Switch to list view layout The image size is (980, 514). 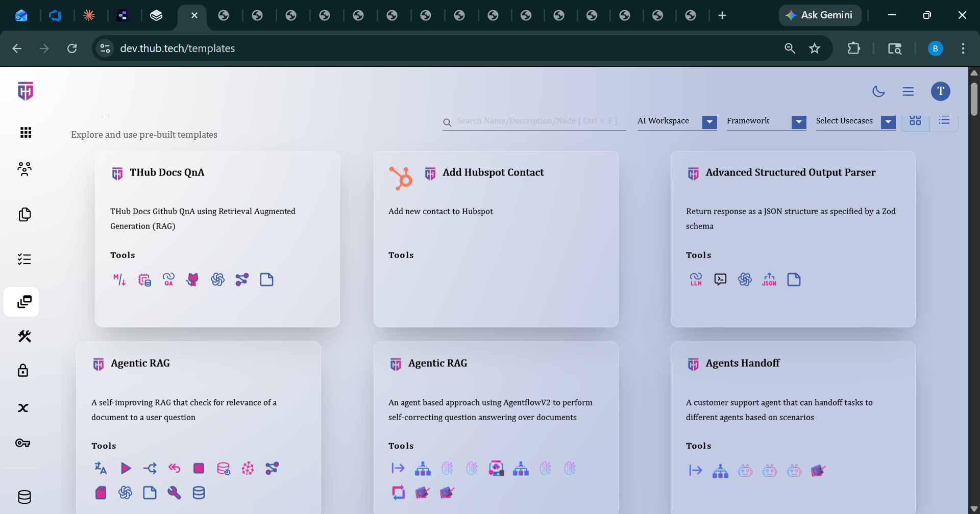944,121
